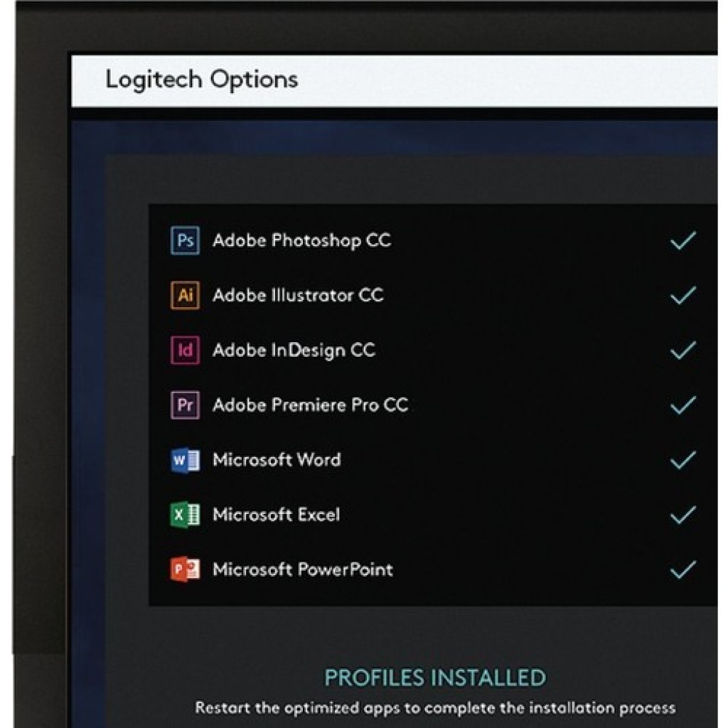This screenshot has width=728, height=728.
Task: Toggle the checkmark for Adobe Illustrator CC
Action: coord(683,295)
